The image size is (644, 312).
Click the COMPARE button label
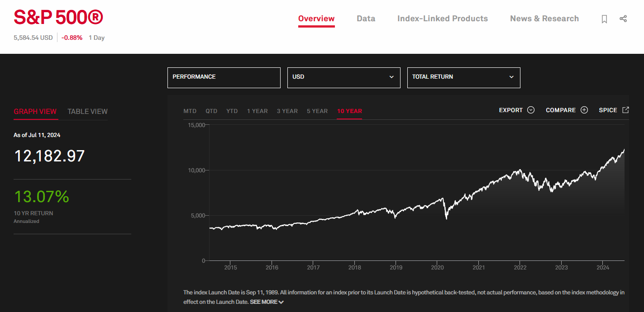[x=561, y=110]
